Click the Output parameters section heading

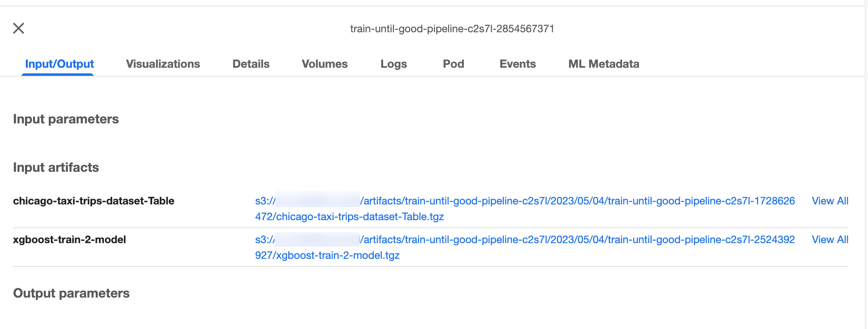coord(71,293)
